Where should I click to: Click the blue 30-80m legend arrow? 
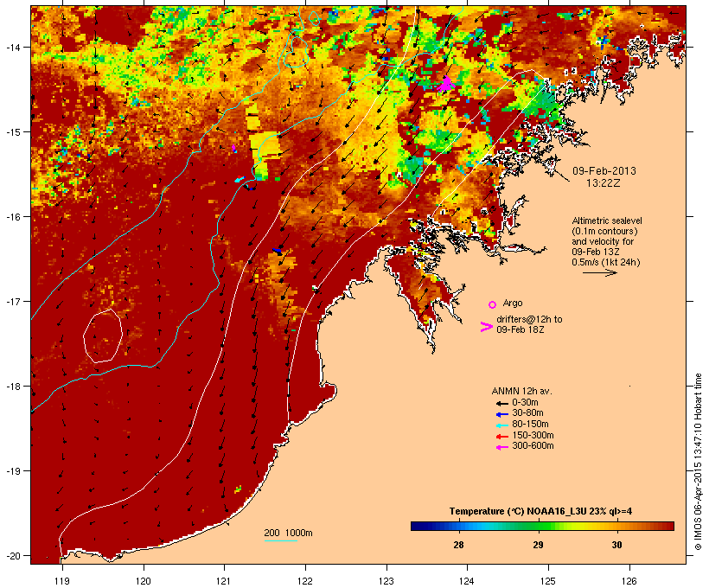pyautogui.click(x=501, y=414)
